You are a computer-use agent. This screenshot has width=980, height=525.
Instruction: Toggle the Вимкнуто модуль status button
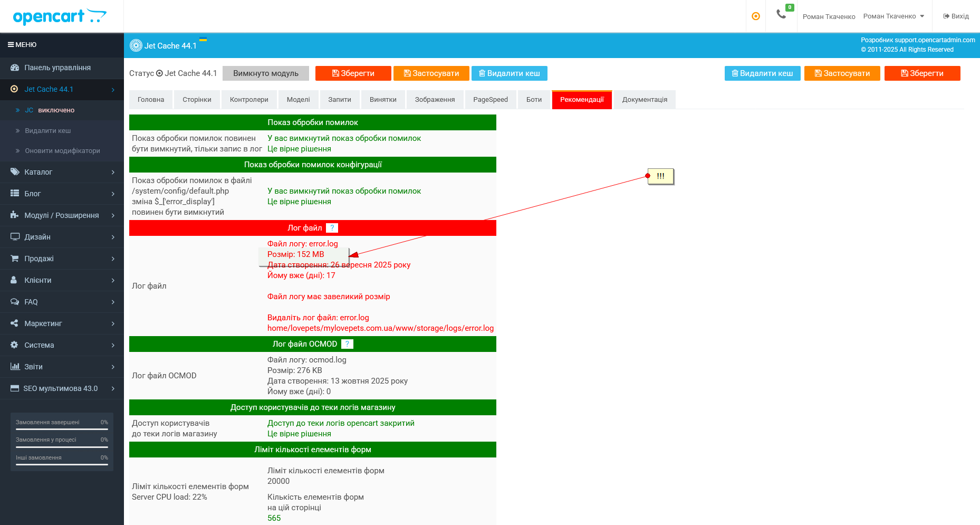click(266, 73)
